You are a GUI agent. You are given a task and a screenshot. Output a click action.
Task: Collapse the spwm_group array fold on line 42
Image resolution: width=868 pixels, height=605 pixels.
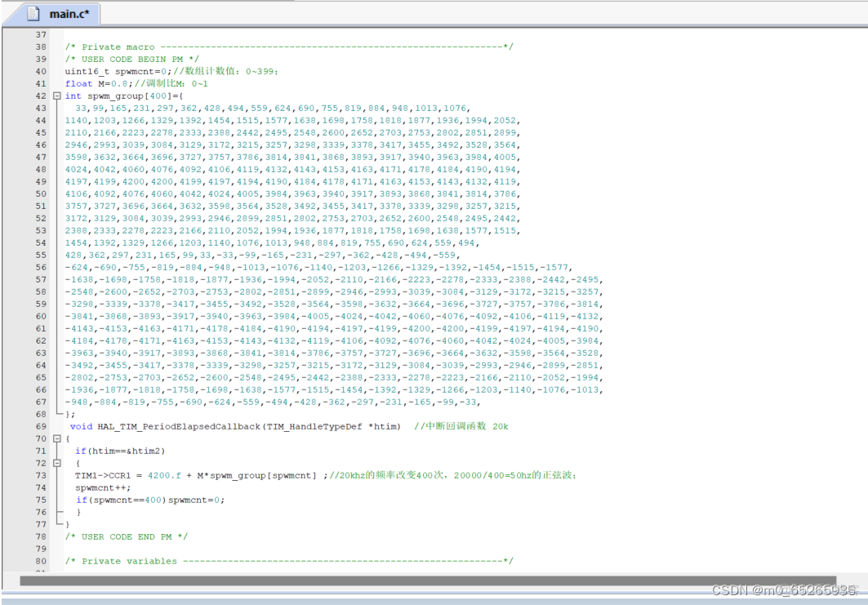pos(56,96)
